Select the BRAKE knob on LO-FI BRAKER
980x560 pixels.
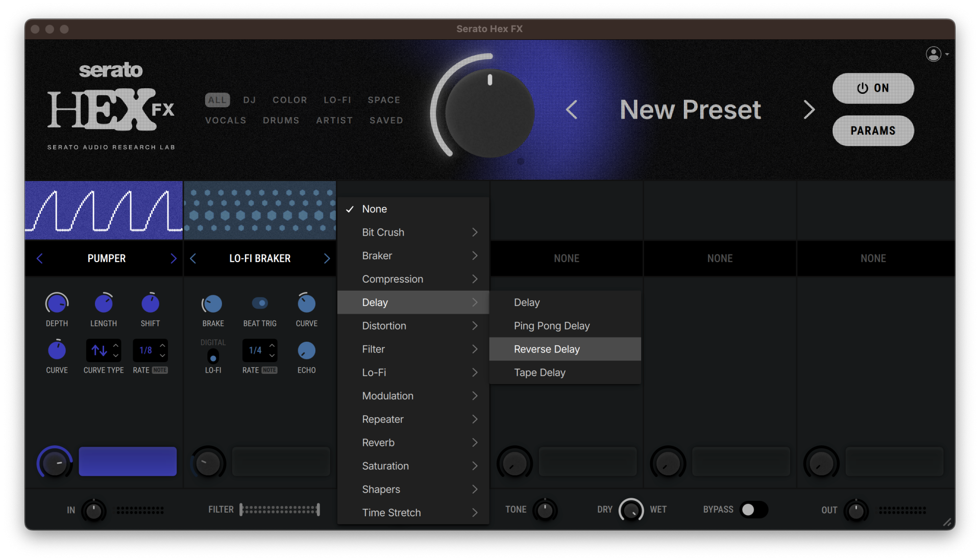(x=213, y=302)
